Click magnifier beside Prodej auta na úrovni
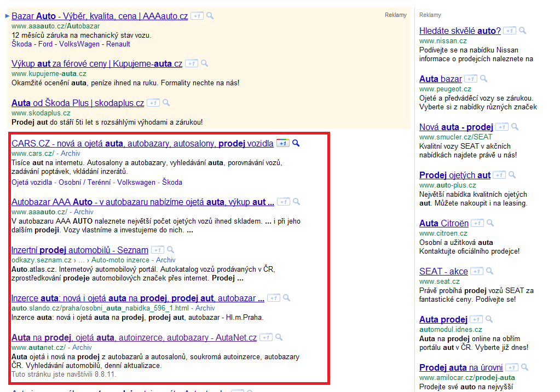 pos(524,367)
